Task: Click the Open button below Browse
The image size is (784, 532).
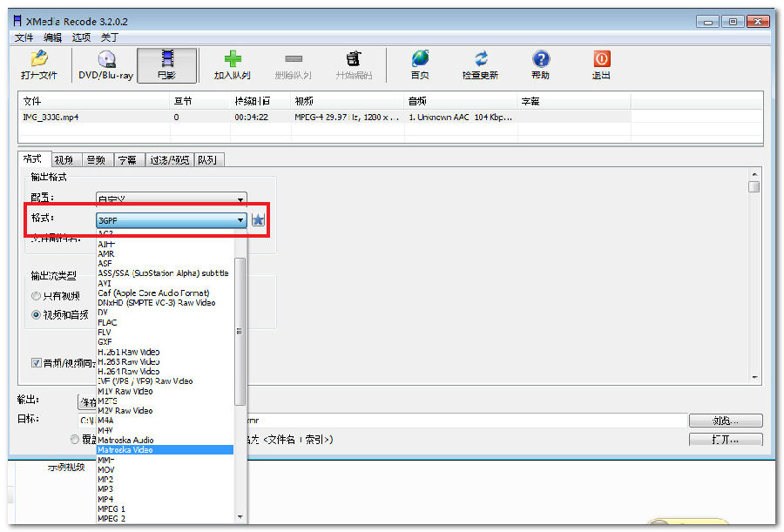Action: 726,440
